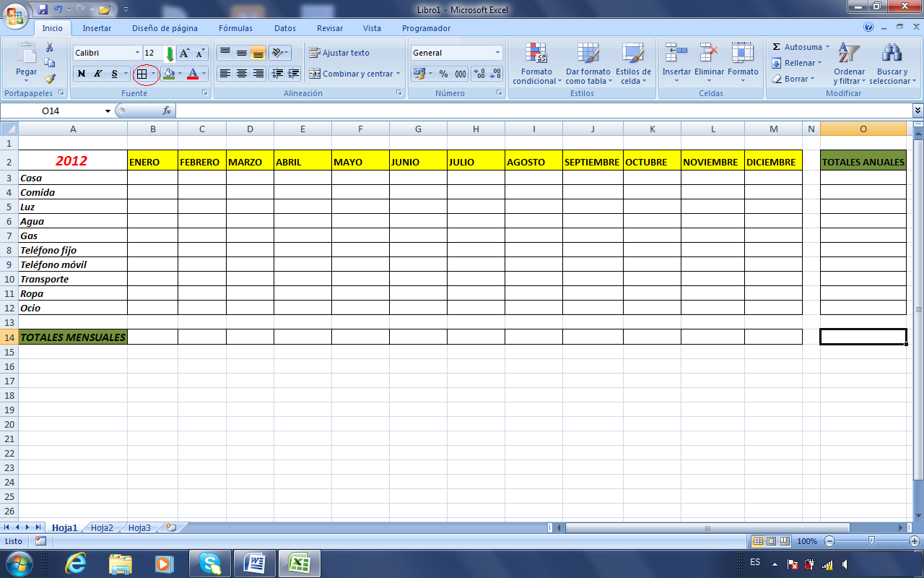Click the Cut scissors icon
Viewport: 924px width, 578px height.
[50, 47]
